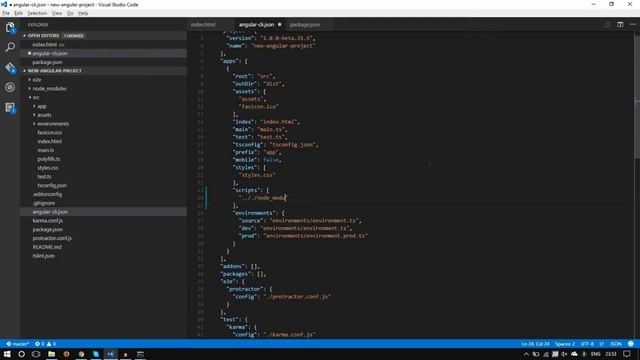Screen dimensions: 640x360
Task: Click the ENG language indicator in the taskbar
Action: [x=596, y=354]
